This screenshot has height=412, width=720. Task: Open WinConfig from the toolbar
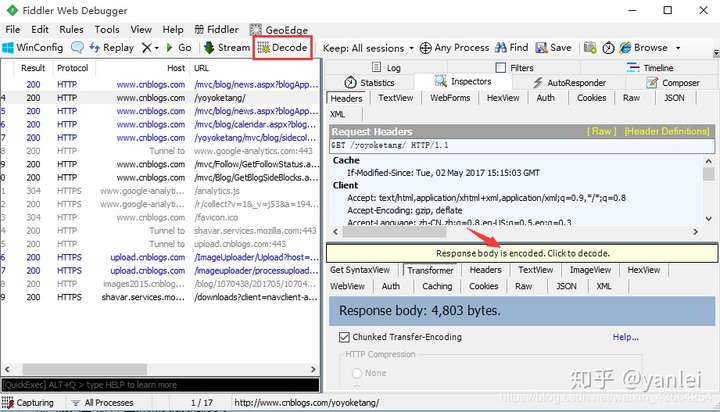coord(33,48)
